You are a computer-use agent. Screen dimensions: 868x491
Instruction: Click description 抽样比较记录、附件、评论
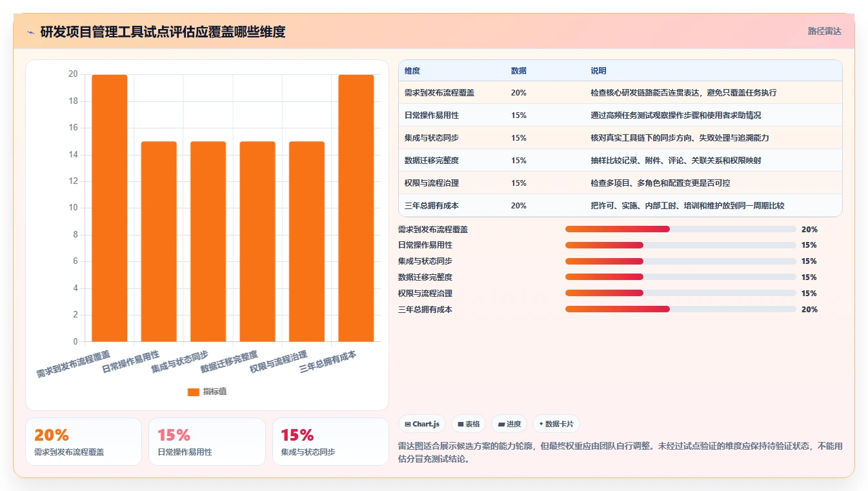point(676,161)
